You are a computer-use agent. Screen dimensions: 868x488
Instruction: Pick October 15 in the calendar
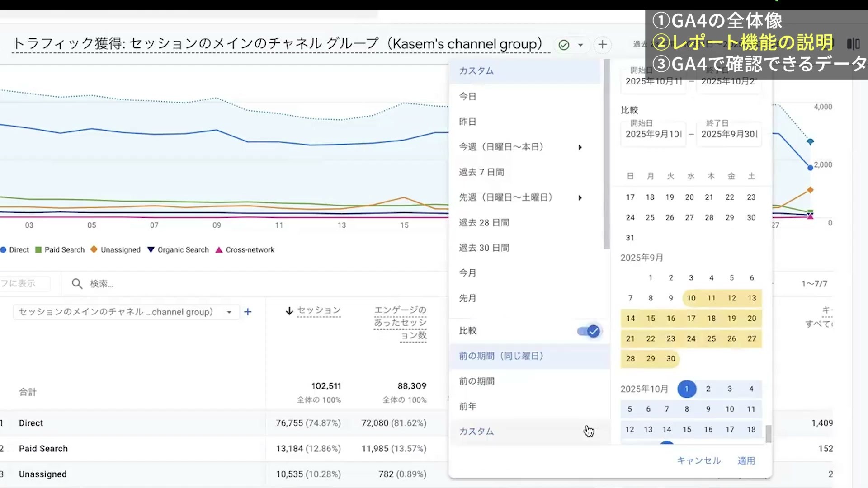[x=687, y=430]
